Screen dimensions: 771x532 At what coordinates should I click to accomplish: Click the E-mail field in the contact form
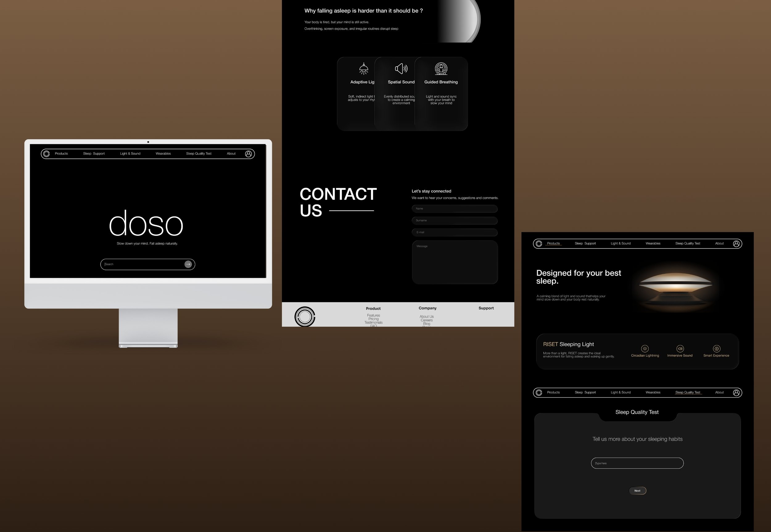(455, 232)
